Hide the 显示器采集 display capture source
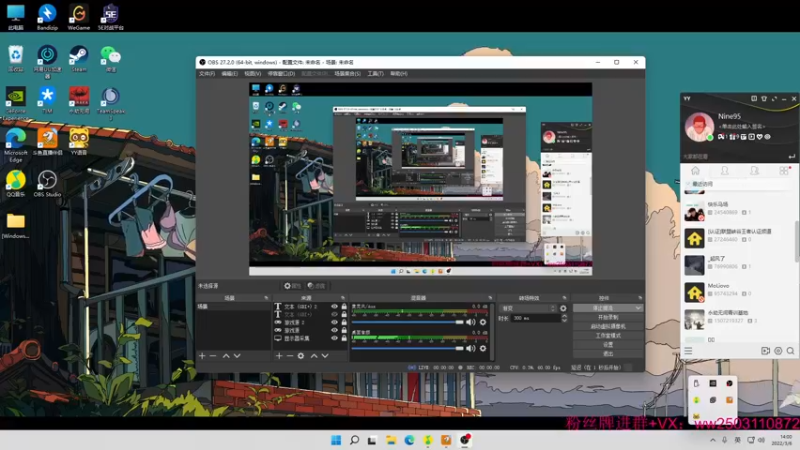This screenshot has height=450, width=800. click(x=334, y=338)
